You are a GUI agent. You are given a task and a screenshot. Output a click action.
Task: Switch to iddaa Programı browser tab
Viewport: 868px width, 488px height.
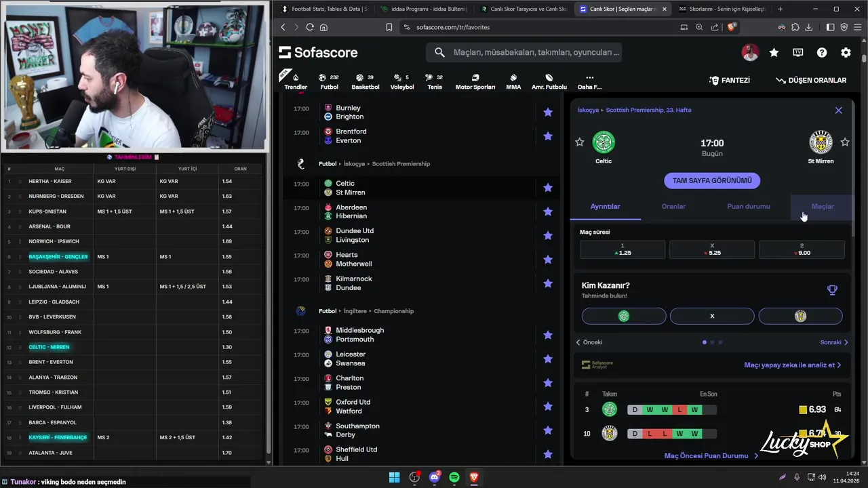(x=423, y=9)
